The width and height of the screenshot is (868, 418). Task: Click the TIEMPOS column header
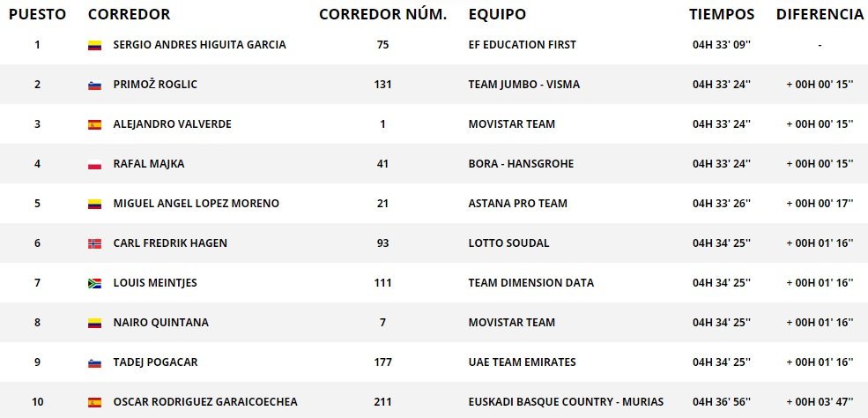[722, 14]
